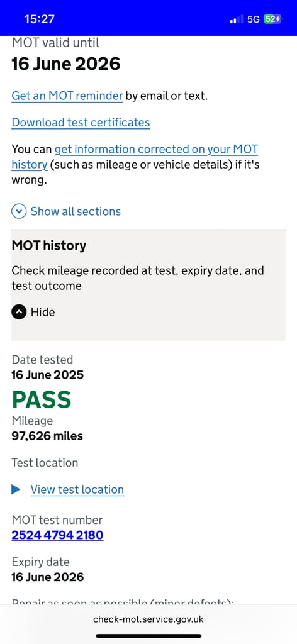The height and width of the screenshot is (644, 297).
Task: Tap the home indicator bar at bottom
Action: point(148,636)
